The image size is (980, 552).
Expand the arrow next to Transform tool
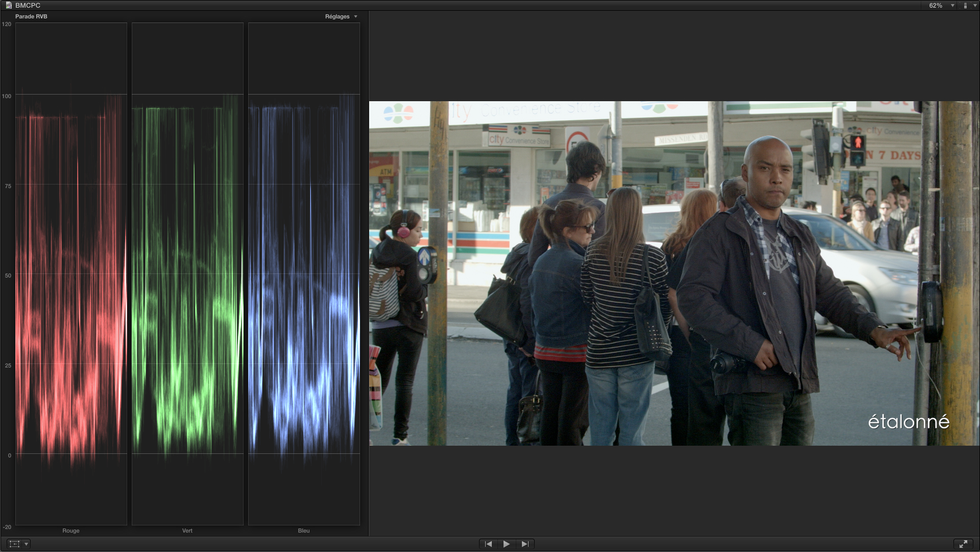point(27,544)
